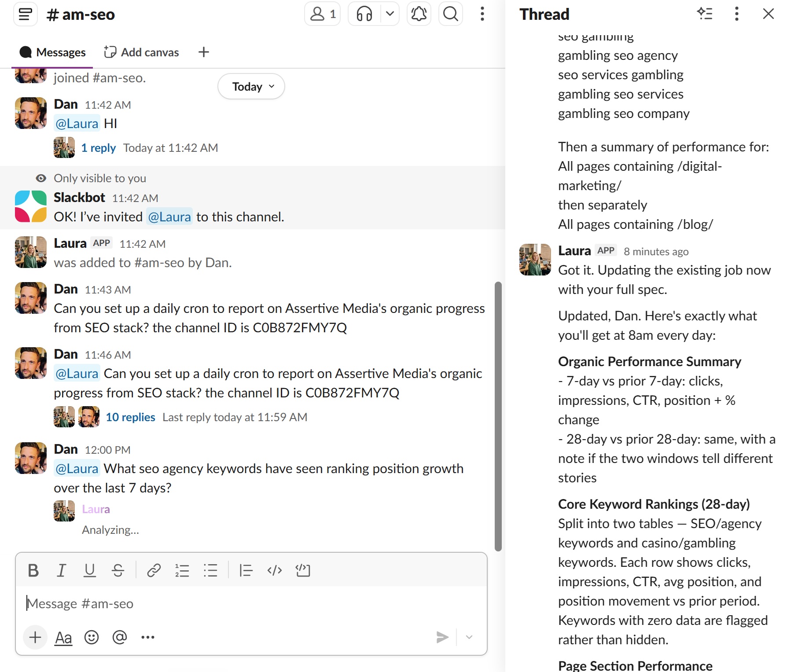Open #am-seo channel details

(81, 15)
